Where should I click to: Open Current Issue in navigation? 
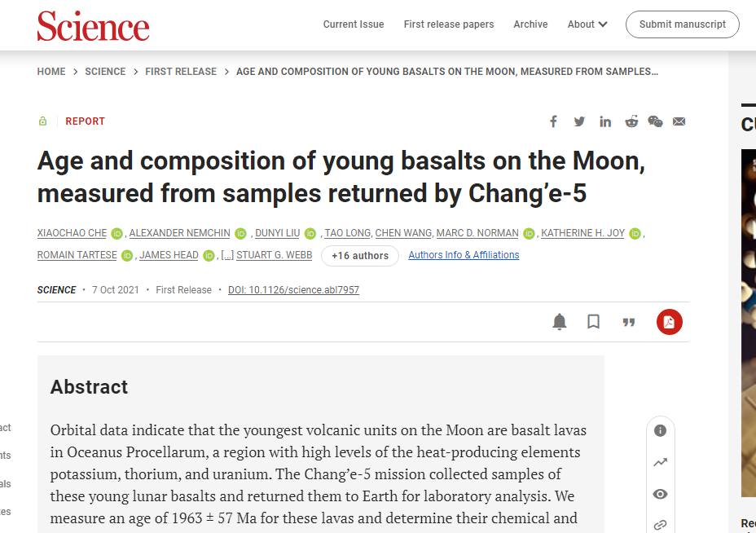pos(354,24)
